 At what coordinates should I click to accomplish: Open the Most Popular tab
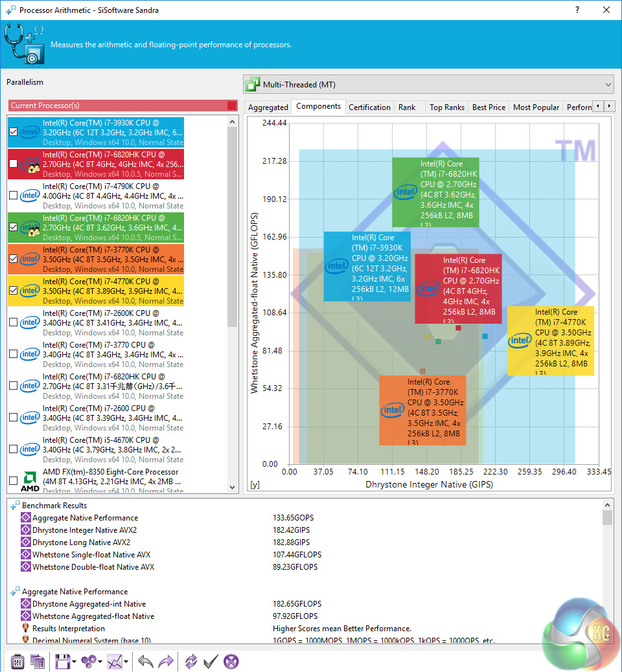536,107
